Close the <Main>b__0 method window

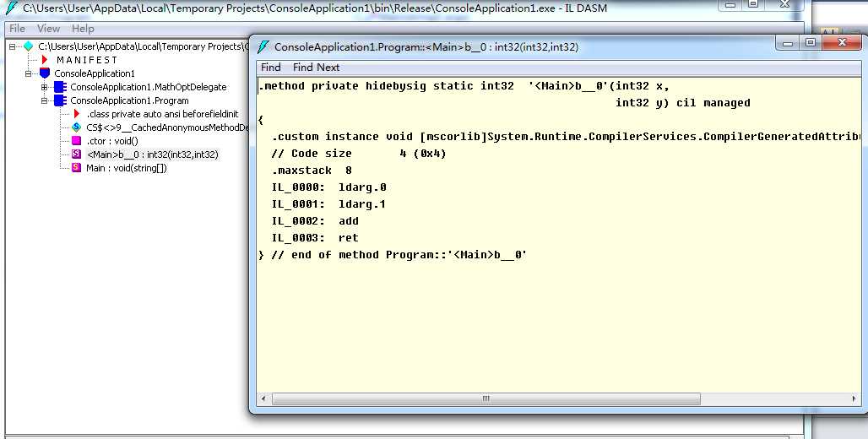click(x=842, y=42)
